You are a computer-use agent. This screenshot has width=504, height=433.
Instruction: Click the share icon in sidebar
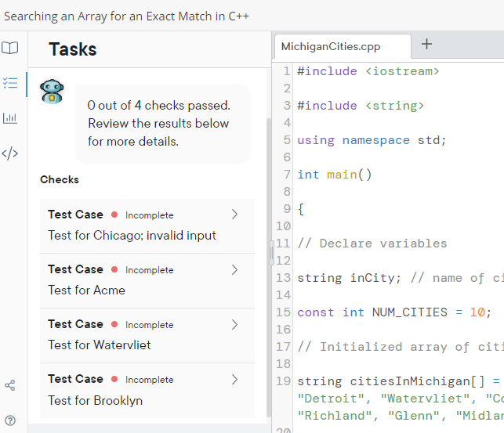[x=10, y=385]
